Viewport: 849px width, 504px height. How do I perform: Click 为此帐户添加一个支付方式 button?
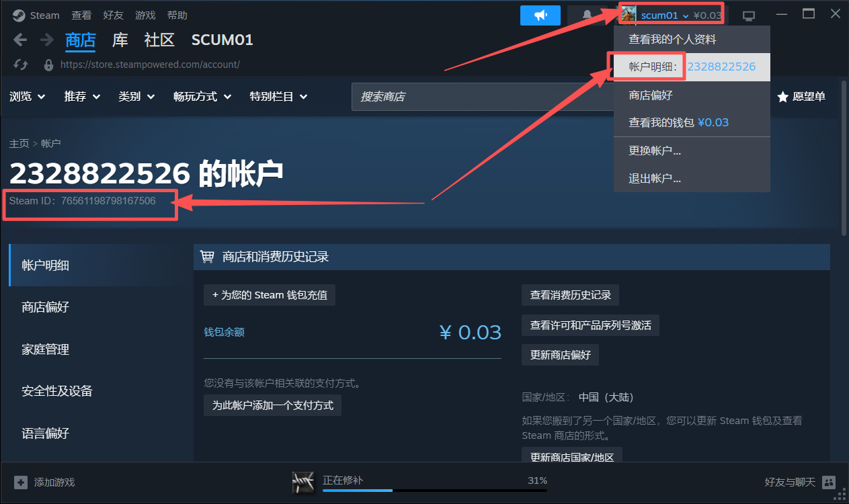[272, 405]
